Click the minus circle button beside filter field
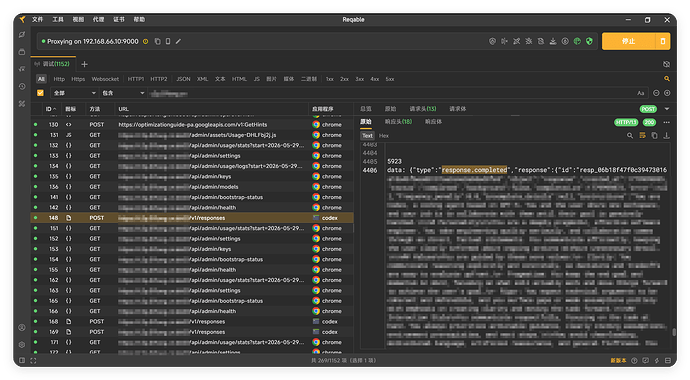Viewport: 690px width, 380px height. 656,93
